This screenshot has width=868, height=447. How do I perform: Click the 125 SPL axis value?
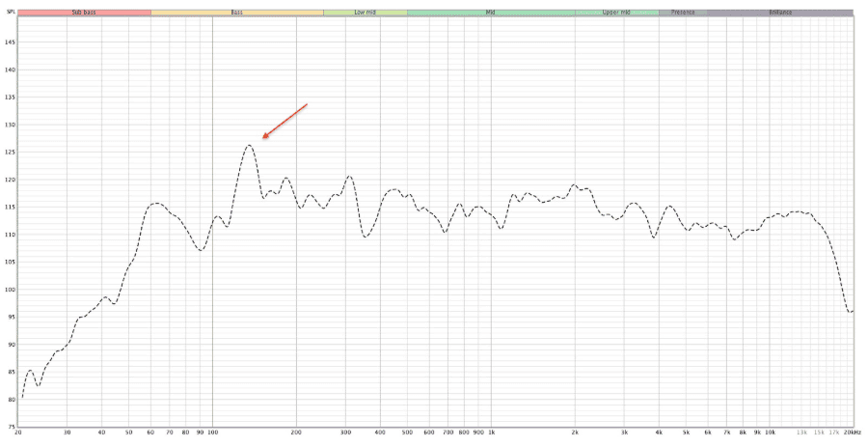[x=10, y=153]
